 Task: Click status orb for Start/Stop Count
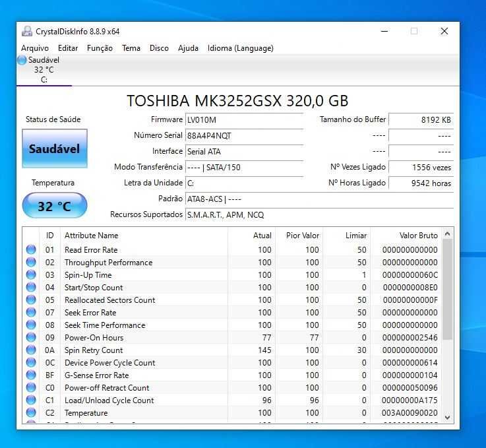(31, 287)
